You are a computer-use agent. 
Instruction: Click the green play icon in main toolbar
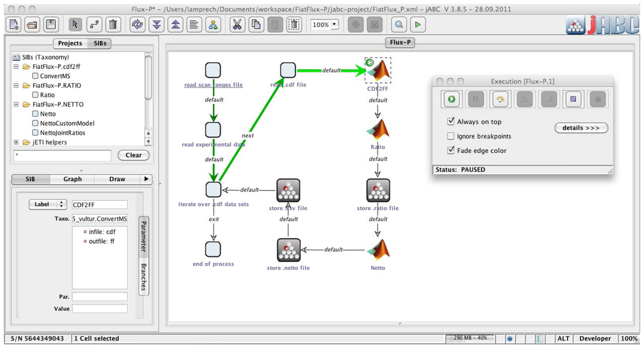(418, 25)
